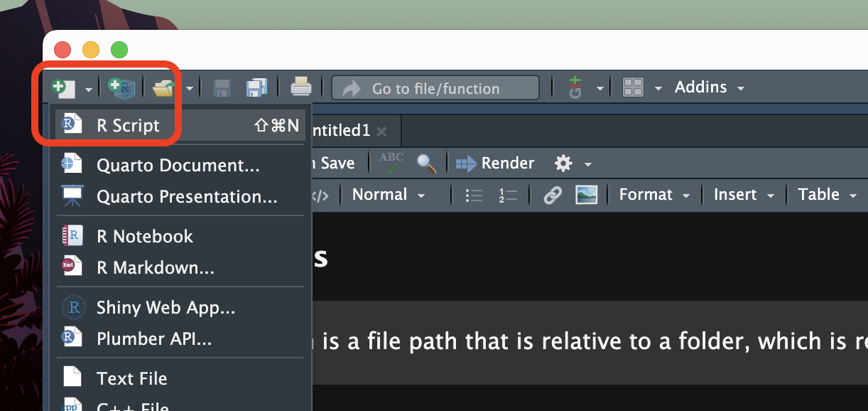Open document settings gear icon

click(x=563, y=164)
